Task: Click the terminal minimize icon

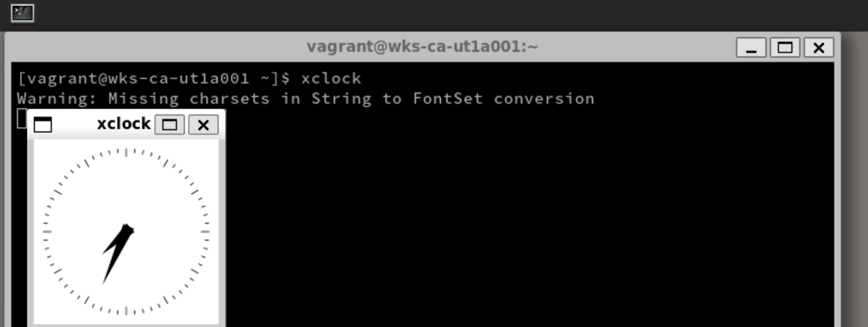Action: pos(751,48)
